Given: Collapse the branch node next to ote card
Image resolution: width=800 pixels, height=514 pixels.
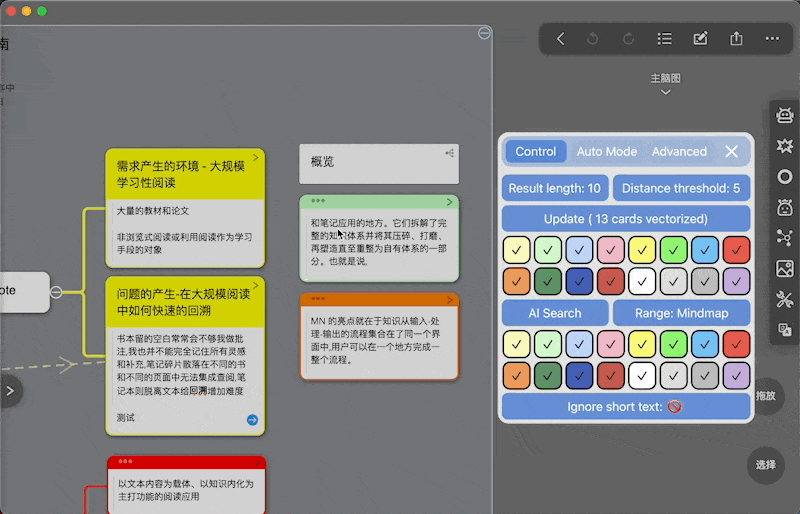Looking at the screenshot, I should [x=56, y=292].
